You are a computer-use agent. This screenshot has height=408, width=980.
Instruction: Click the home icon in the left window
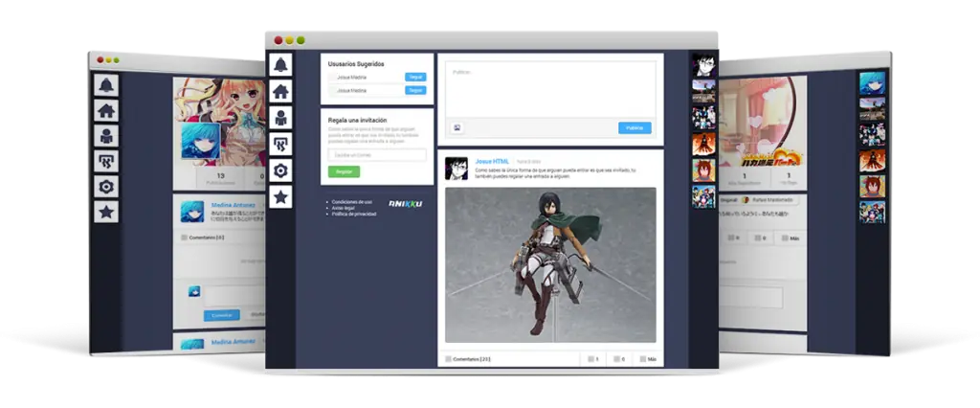coord(106,111)
